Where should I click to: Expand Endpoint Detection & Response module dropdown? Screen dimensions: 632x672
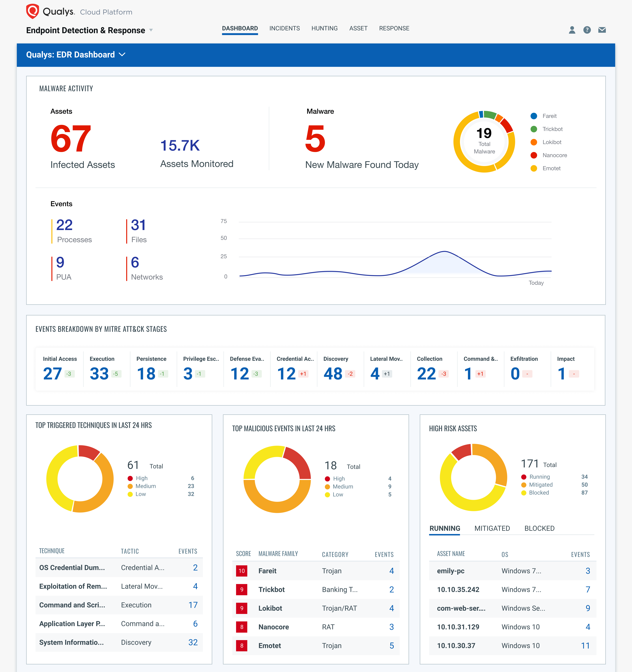(x=151, y=30)
